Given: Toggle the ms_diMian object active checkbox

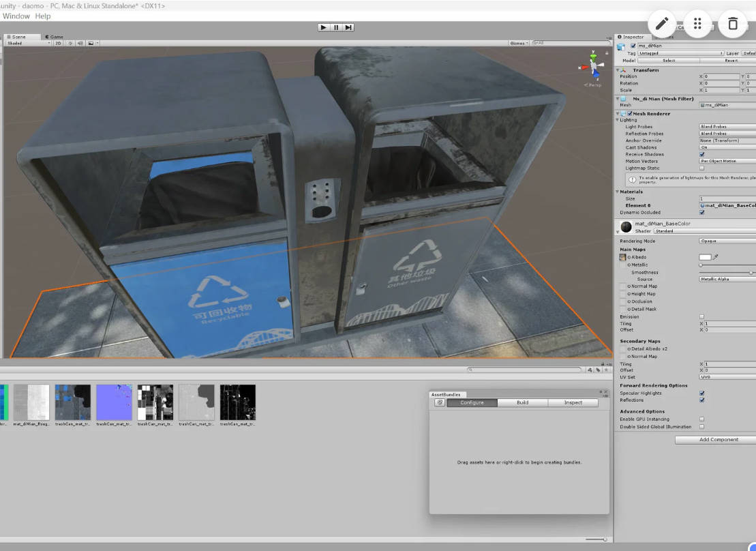Looking at the screenshot, I should (x=633, y=46).
